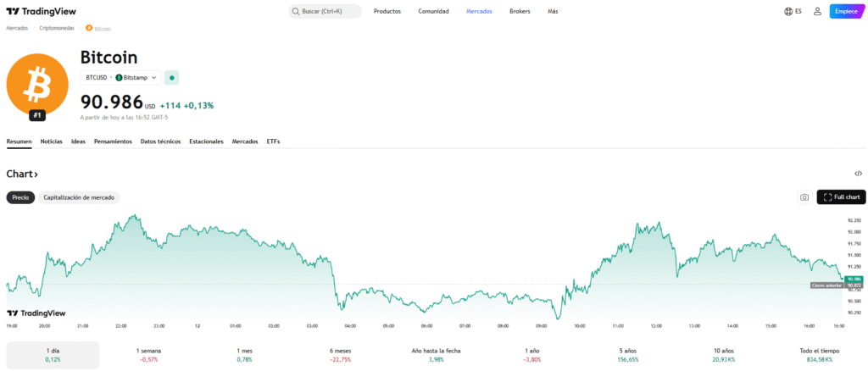Click the Criptomonedas breadcrumb link
The height and width of the screenshot is (371, 868).
click(56, 28)
